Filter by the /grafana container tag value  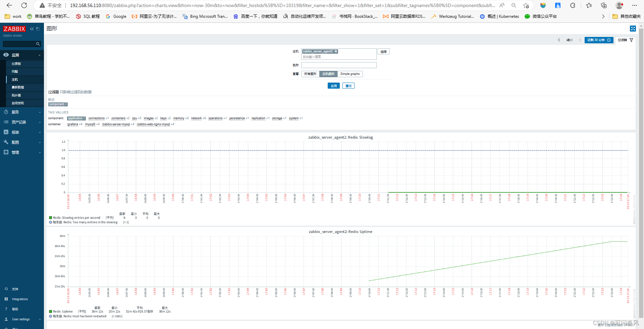[x=72, y=124]
